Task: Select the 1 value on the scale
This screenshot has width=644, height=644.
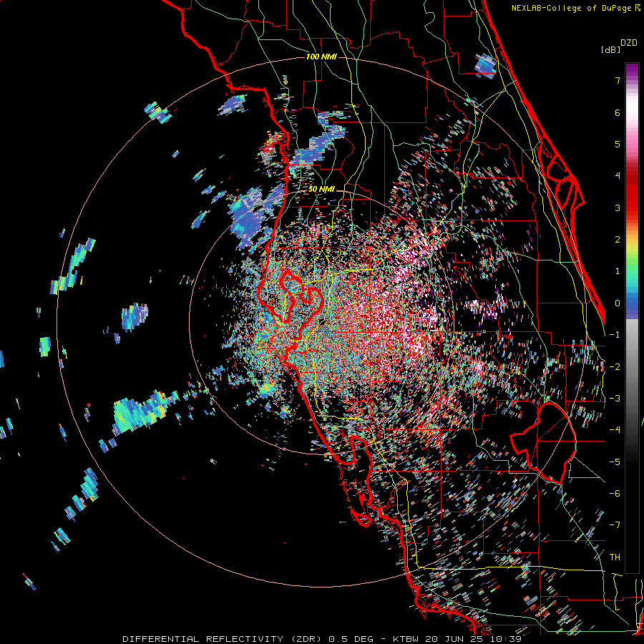Action: click(618, 270)
